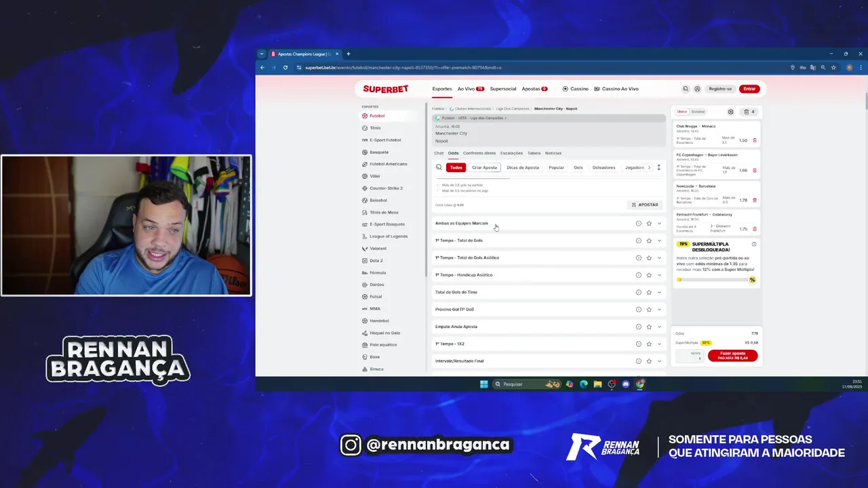868x488 pixels.
Task: Expand 1º Tempo - Handicap Asiático market
Action: (659, 275)
